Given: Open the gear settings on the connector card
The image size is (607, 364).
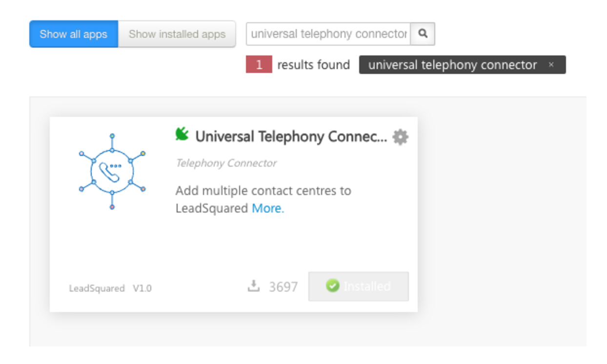Looking at the screenshot, I should pos(400,137).
